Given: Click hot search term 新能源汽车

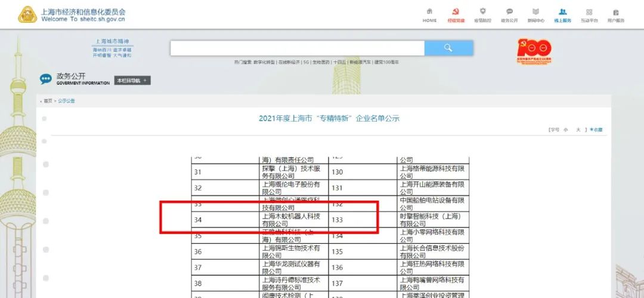Looking at the screenshot, I should (360, 62).
